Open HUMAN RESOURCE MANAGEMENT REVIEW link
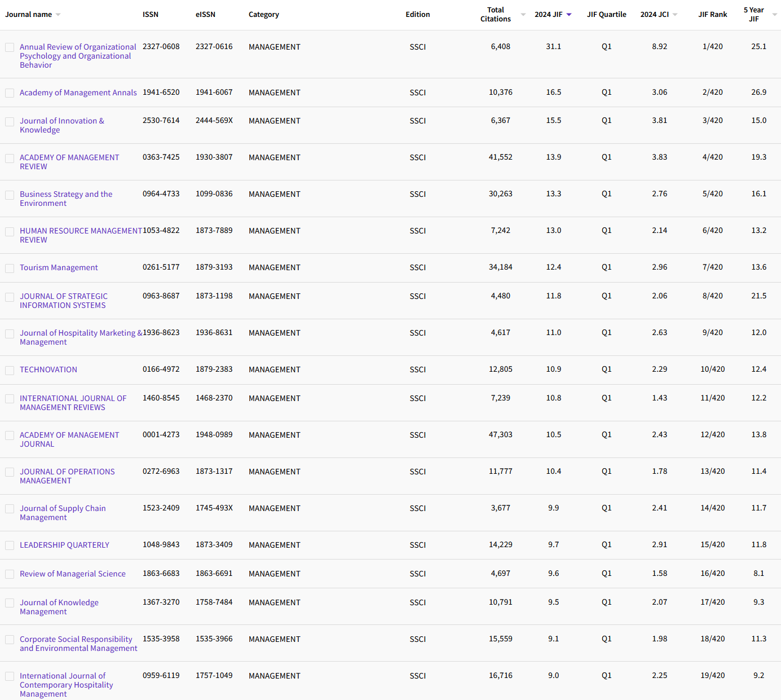 81,235
